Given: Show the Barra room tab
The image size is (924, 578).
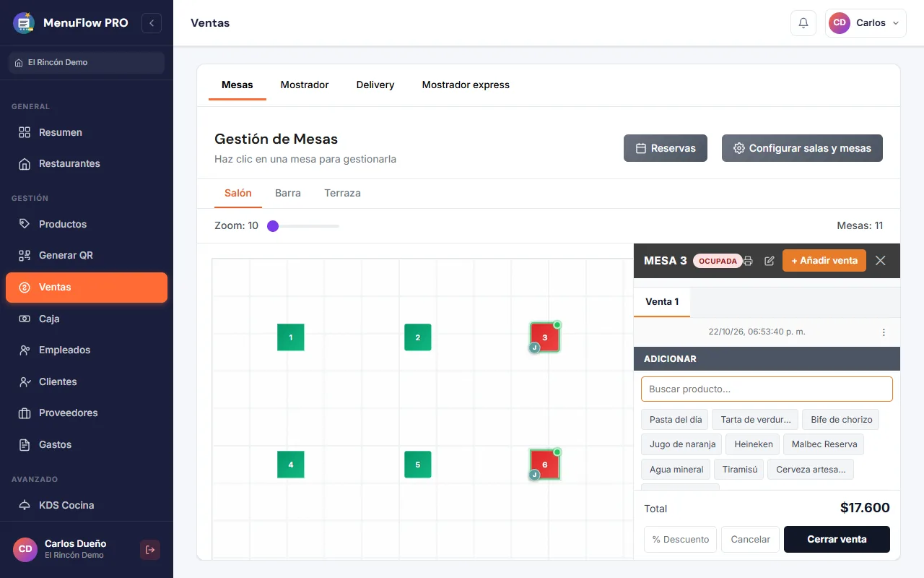Looking at the screenshot, I should point(288,193).
